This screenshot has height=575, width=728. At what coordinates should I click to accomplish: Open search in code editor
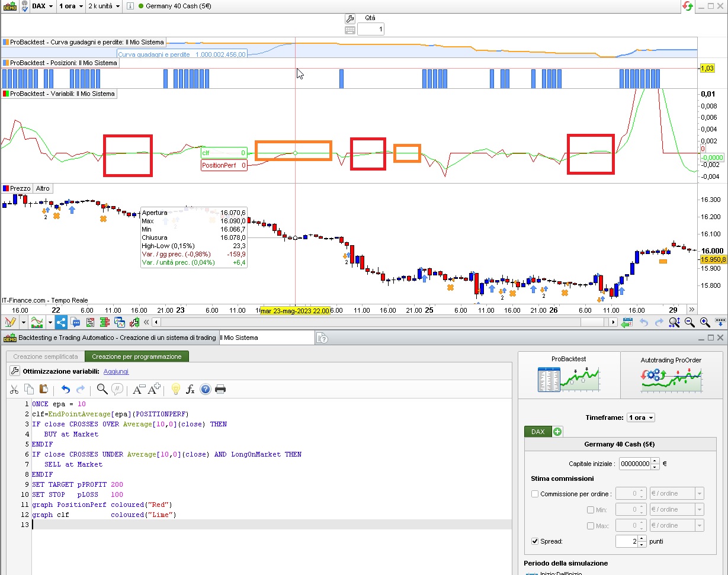(102, 389)
